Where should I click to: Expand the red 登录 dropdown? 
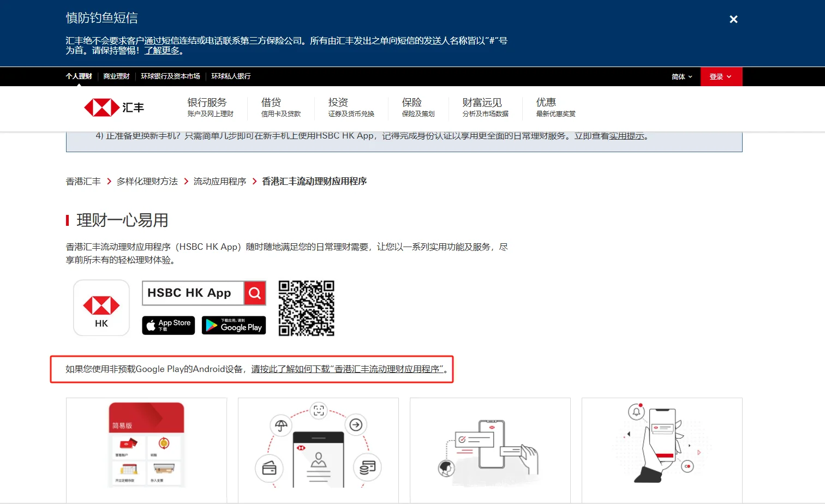(x=721, y=76)
